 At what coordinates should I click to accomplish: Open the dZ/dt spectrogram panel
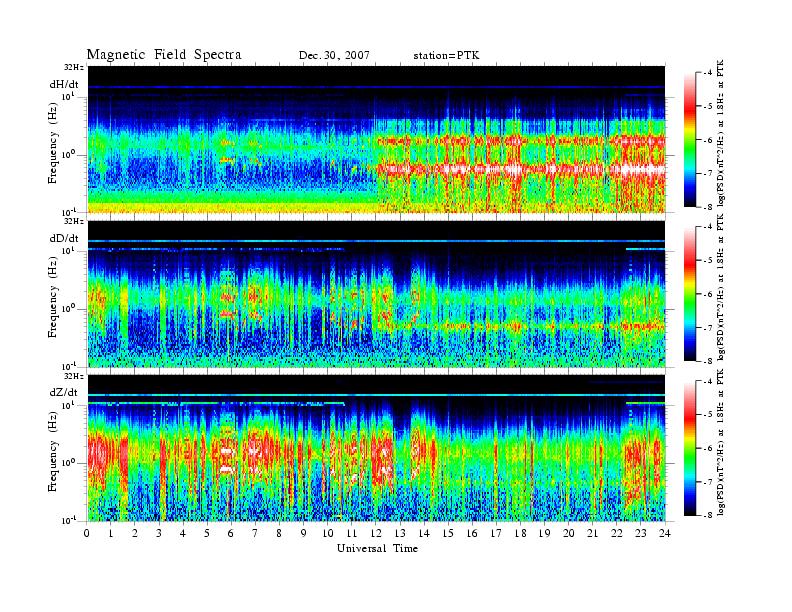376,448
